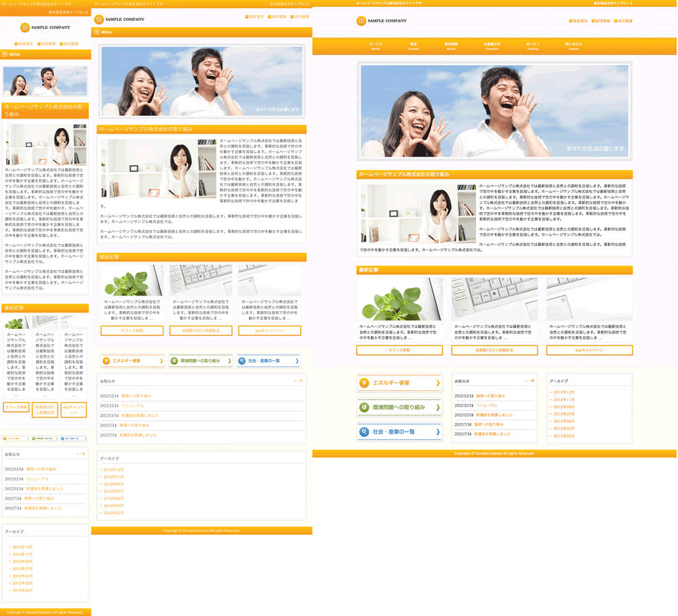Image resolution: width=678 pixels, height=616 pixels.
Task: Click the Sample Company logo icon in the widest layout
Action: click(361, 21)
